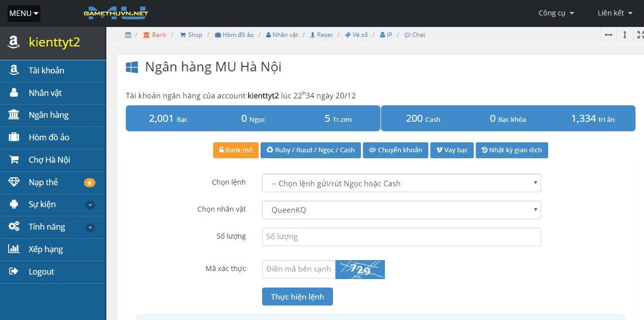The height and width of the screenshot is (320, 644).
Task: Click the vertical resize arrow icon
Action: 625,35
